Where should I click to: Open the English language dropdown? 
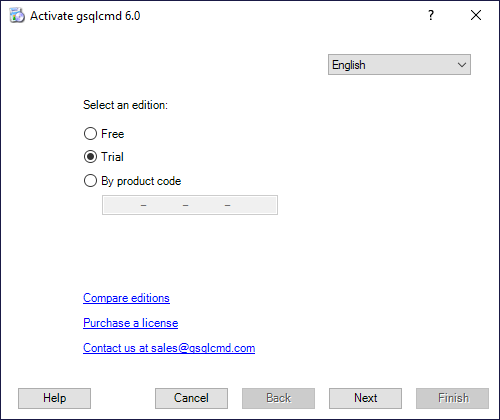(399, 65)
